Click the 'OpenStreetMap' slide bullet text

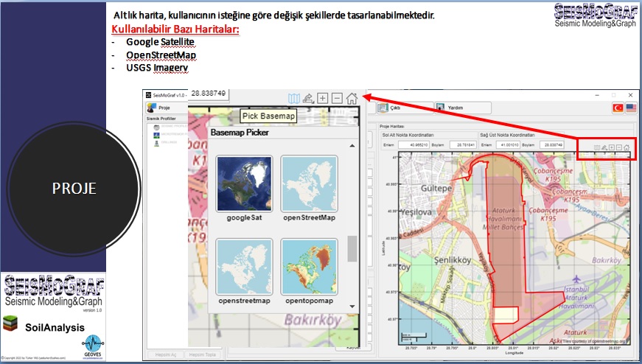pos(161,55)
